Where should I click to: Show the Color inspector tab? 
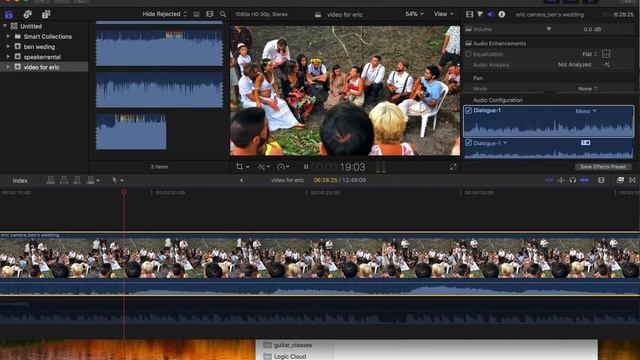(x=480, y=14)
